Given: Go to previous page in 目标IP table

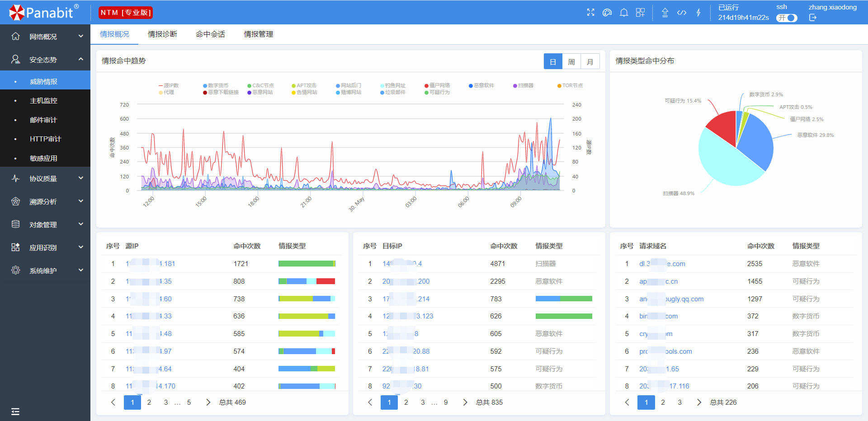Looking at the screenshot, I should tap(370, 402).
